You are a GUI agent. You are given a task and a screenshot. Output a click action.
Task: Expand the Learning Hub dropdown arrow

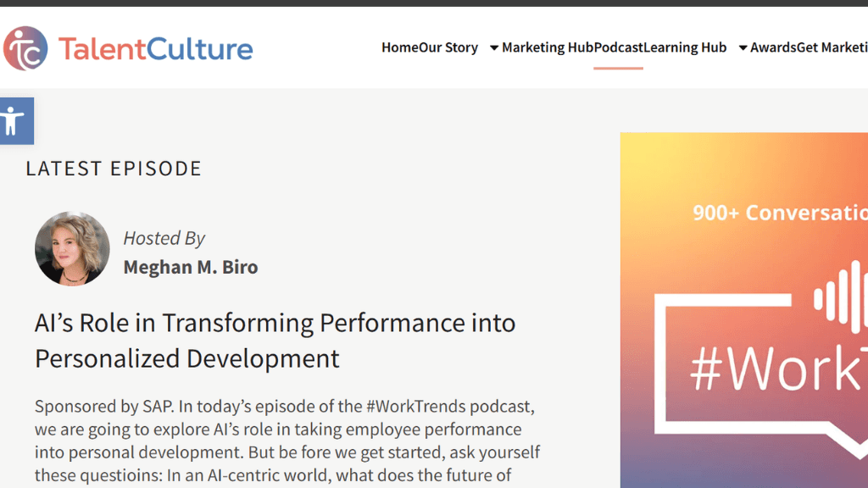[743, 48]
